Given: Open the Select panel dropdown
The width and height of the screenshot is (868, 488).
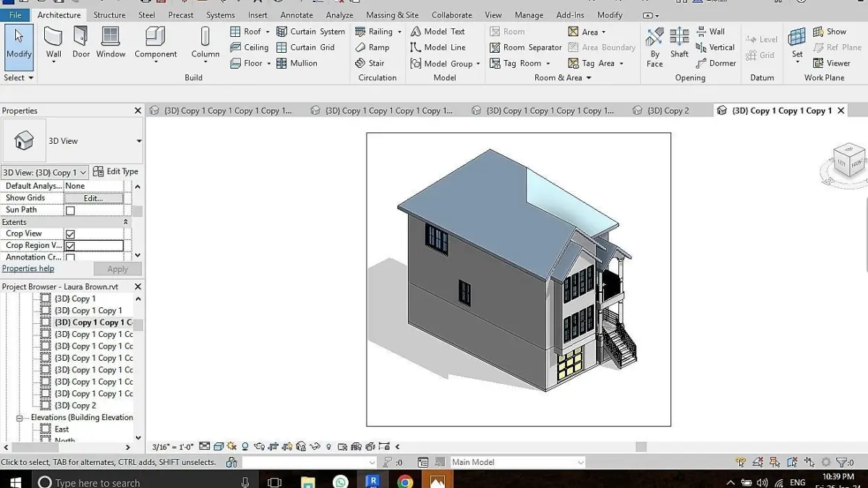Looking at the screenshot, I should pos(18,77).
